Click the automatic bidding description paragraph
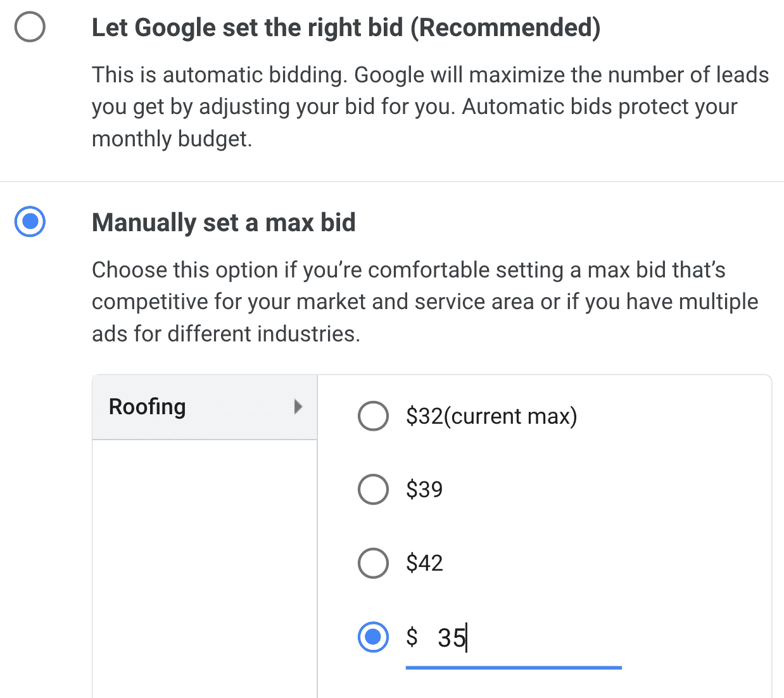This screenshot has height=698, width=784. (430, 106)
